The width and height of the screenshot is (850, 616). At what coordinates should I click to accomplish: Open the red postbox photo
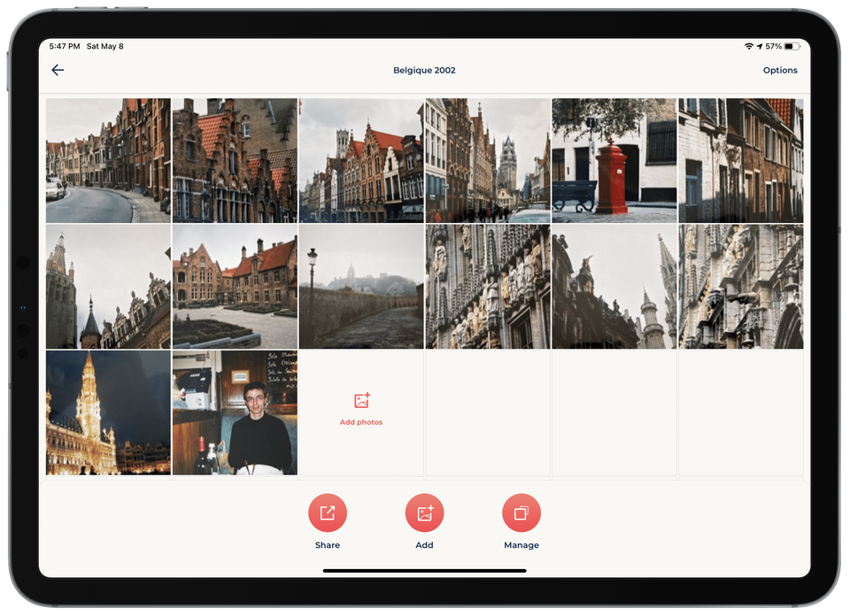click(x=614, y=160)
